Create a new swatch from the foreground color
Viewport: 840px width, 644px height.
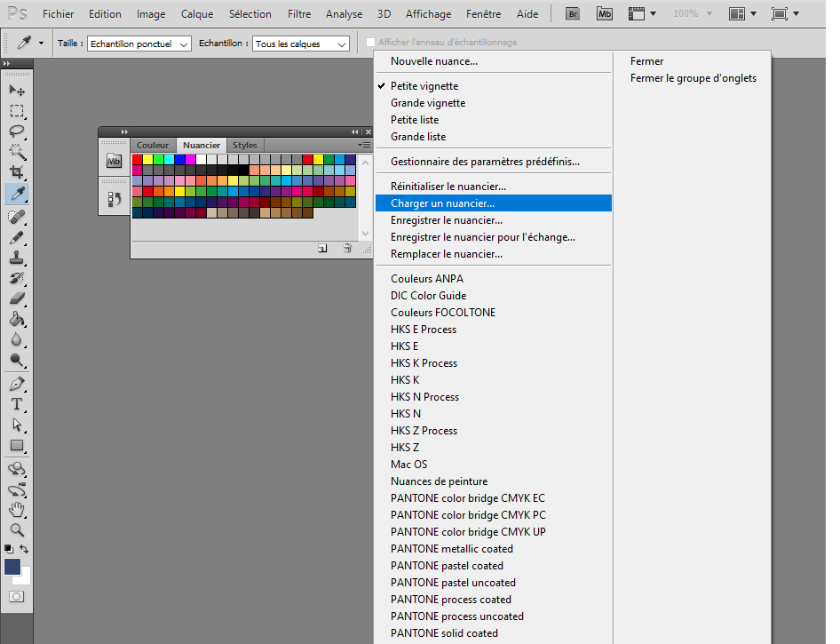(x=322, y=248)
